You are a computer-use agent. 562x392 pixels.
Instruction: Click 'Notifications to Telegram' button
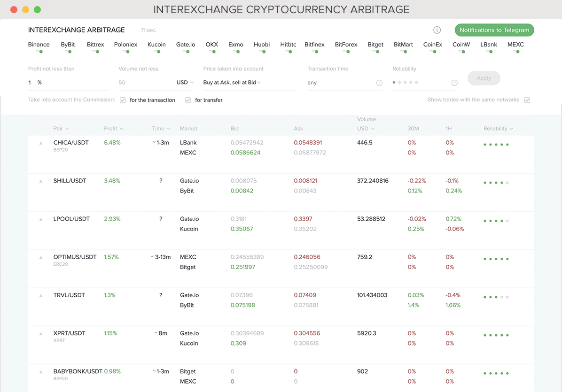pos(494,30)
